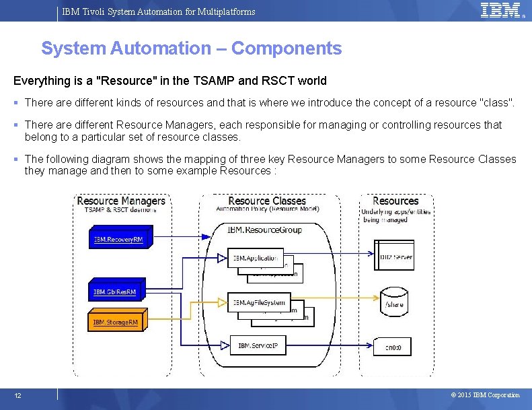Click the hollow arrowhead at IBM.ServiceIP

click(225, 345)
